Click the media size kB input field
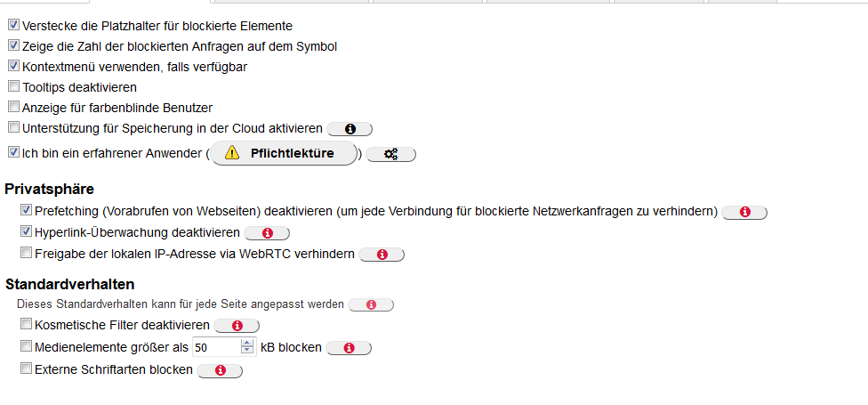 pos(215,347)
